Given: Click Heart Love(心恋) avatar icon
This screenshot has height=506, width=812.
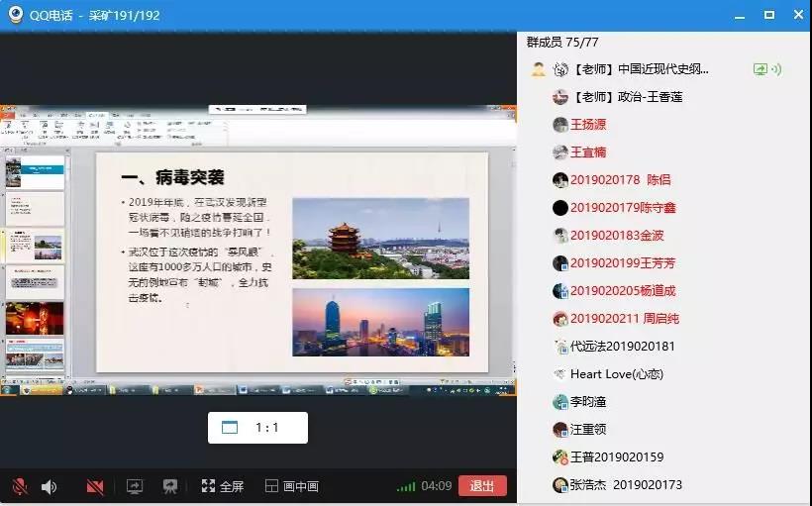Looking at the screenshot, I should pos(560,374).
